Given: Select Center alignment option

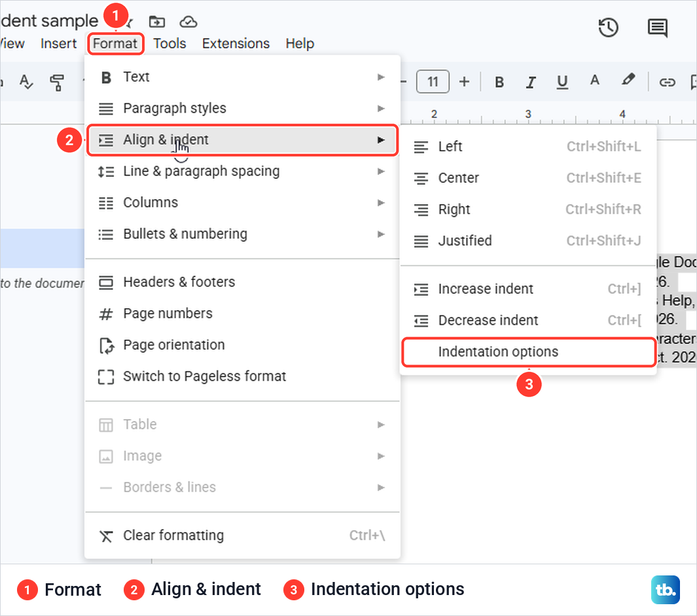Looking at the screenshot, I should coord(528,178).
